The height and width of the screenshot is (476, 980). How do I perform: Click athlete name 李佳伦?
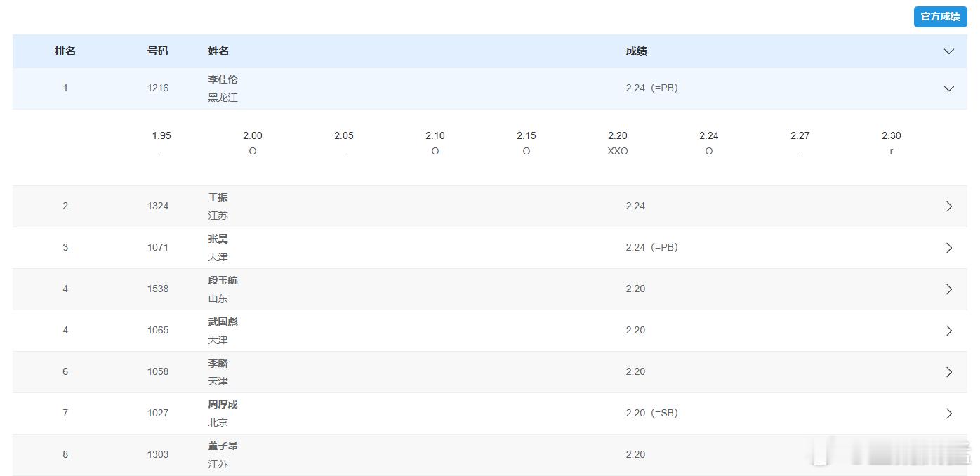223,79
